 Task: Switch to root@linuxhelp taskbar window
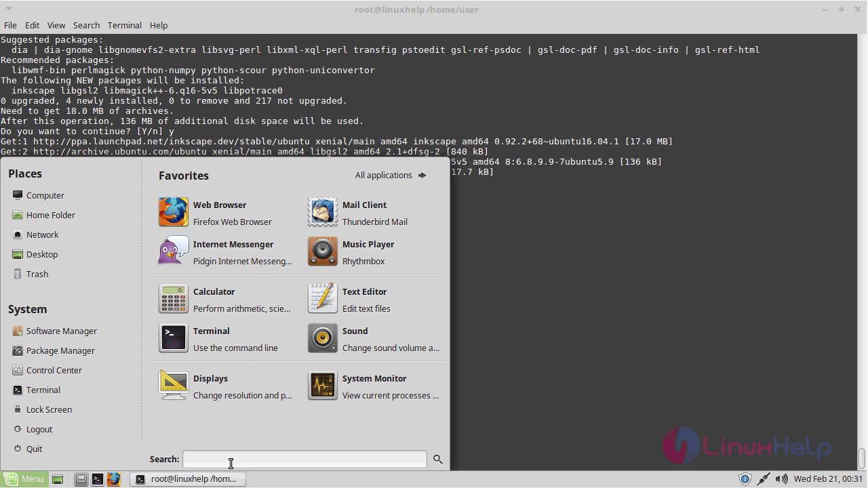point(188,479)
